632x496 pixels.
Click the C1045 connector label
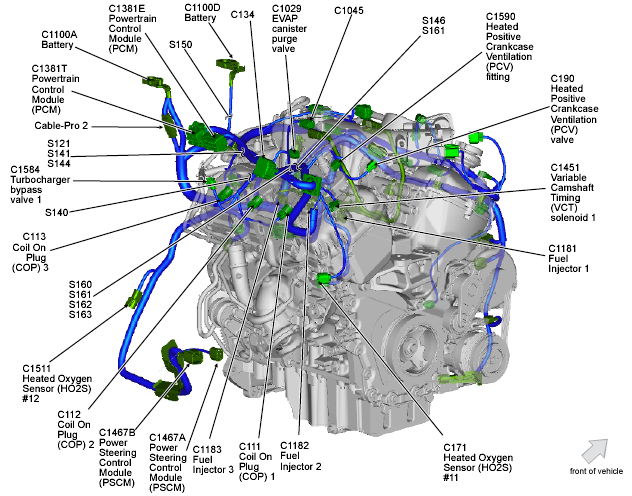tap(349, 10)
